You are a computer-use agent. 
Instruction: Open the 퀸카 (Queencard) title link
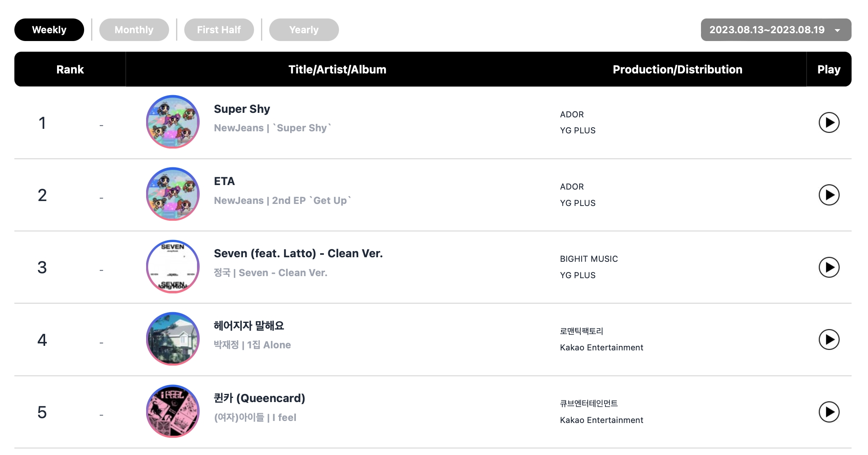coord(259,398)
